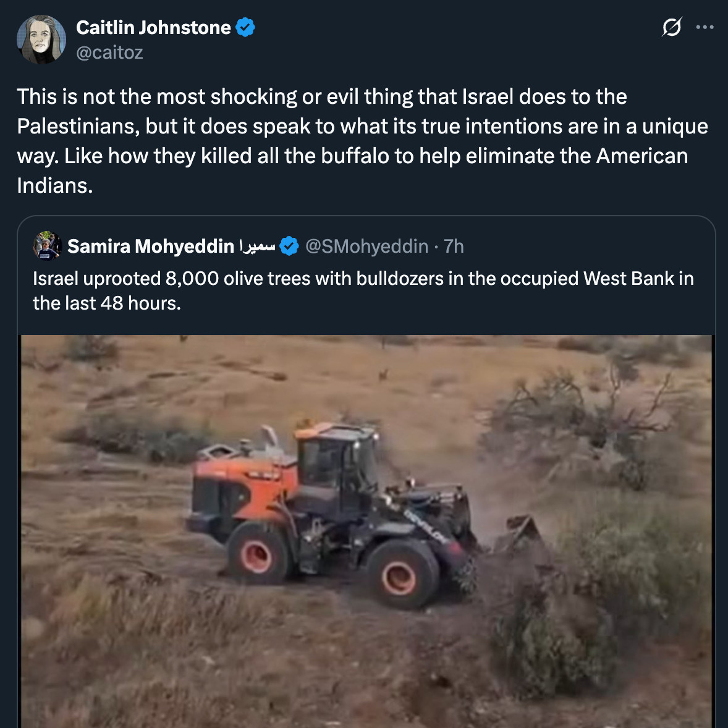Click the American Indians line of tweet text
Image resolution: width=728 pixels, height=728 pixels.
click(x=55, y=186)
